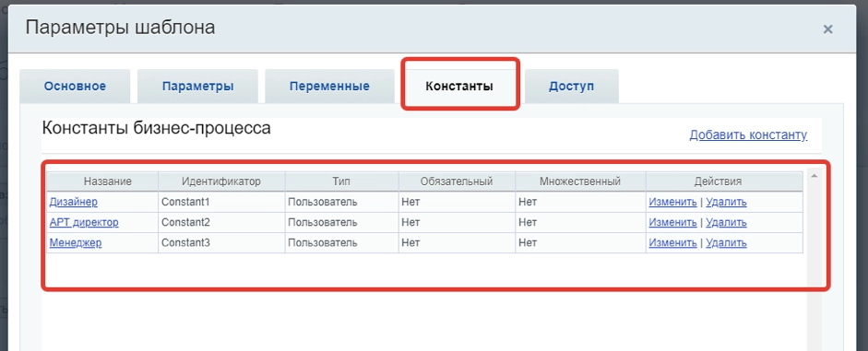Open the Менеджер constant link
The height and width of the screenshot is (351, 868).
click(x=76, y=242)
